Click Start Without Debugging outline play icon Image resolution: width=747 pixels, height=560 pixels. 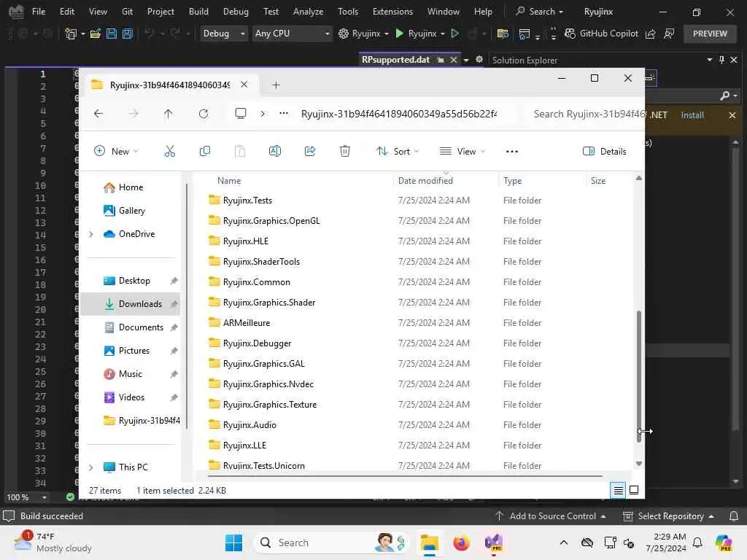tap(455, 34)
